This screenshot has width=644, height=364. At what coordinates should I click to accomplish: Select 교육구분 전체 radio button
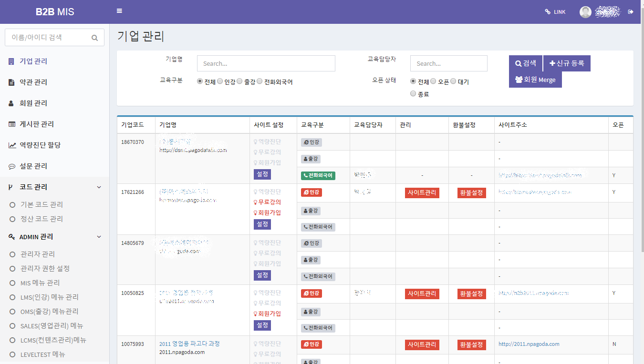[200, 81]
